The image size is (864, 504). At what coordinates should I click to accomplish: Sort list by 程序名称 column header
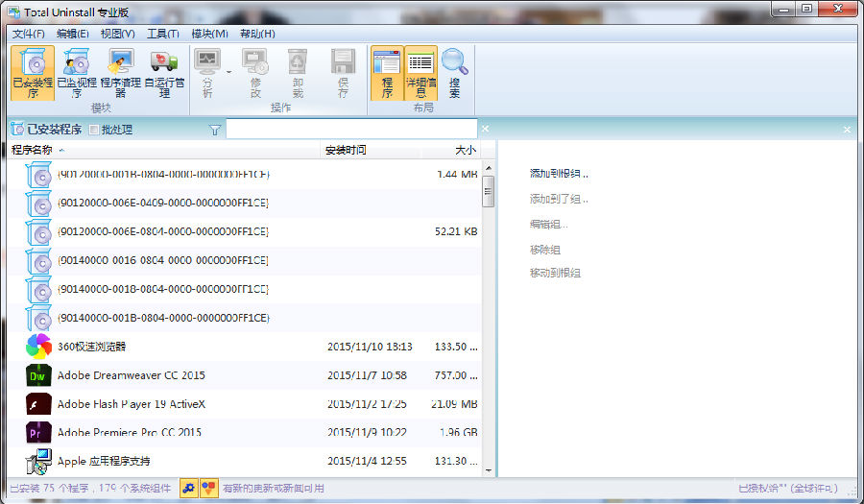pos(32,151)
